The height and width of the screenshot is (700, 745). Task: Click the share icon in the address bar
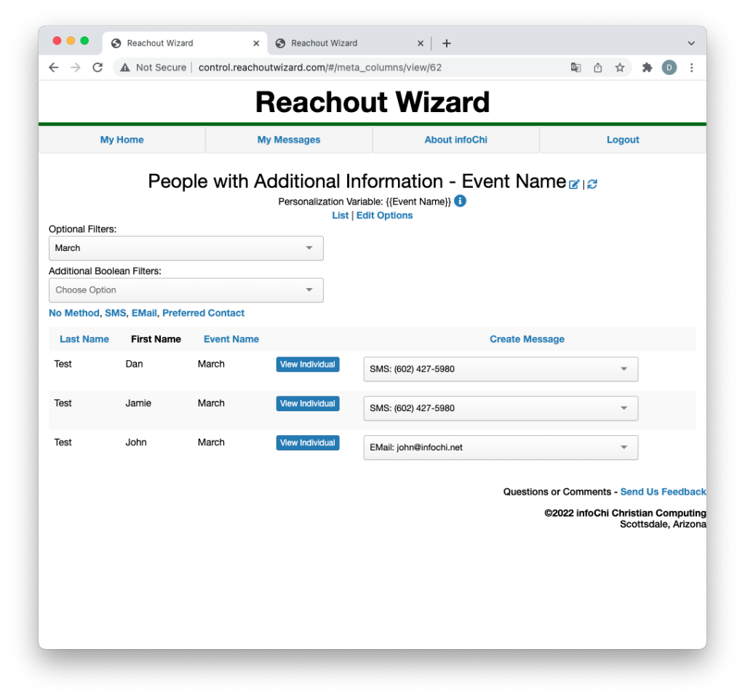tap(598, 68)
